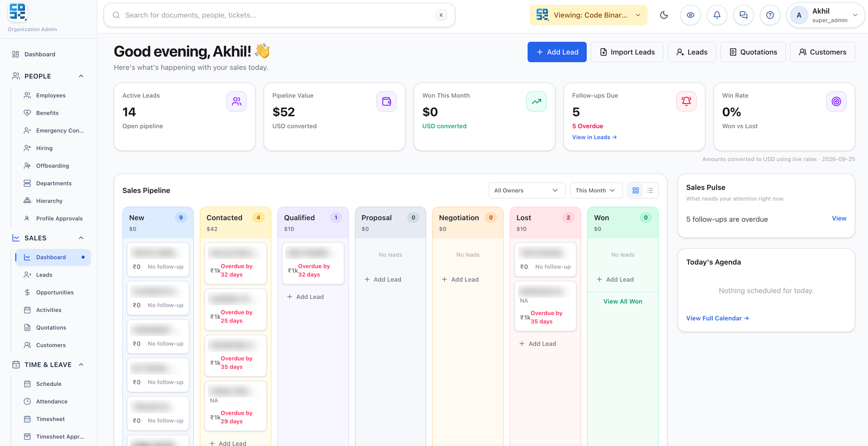Image resolution: width=868 pixels, height=446 pixels.
Task: Focus the search documents input field
Action: pyautogui.click(x=279, y=15)
